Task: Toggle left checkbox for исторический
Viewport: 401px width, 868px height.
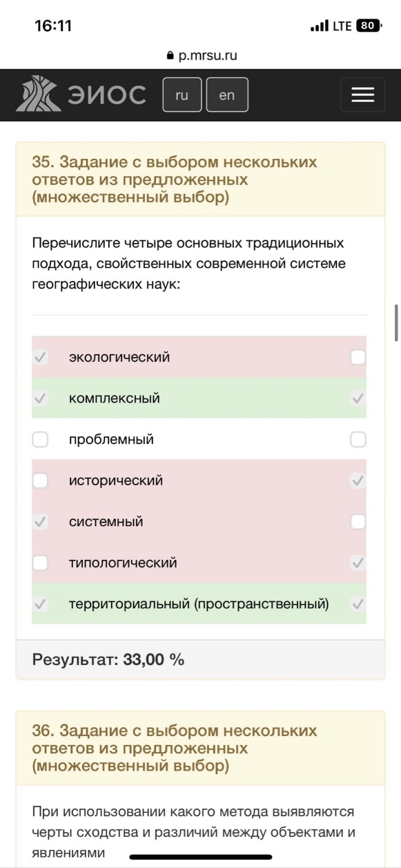Action: pos(41,481)
